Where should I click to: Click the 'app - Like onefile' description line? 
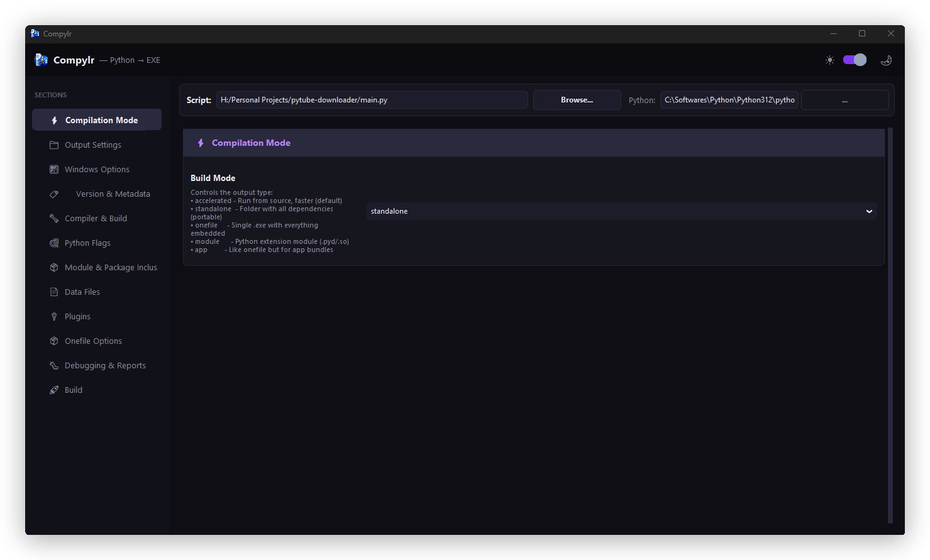tap(262, 250)
